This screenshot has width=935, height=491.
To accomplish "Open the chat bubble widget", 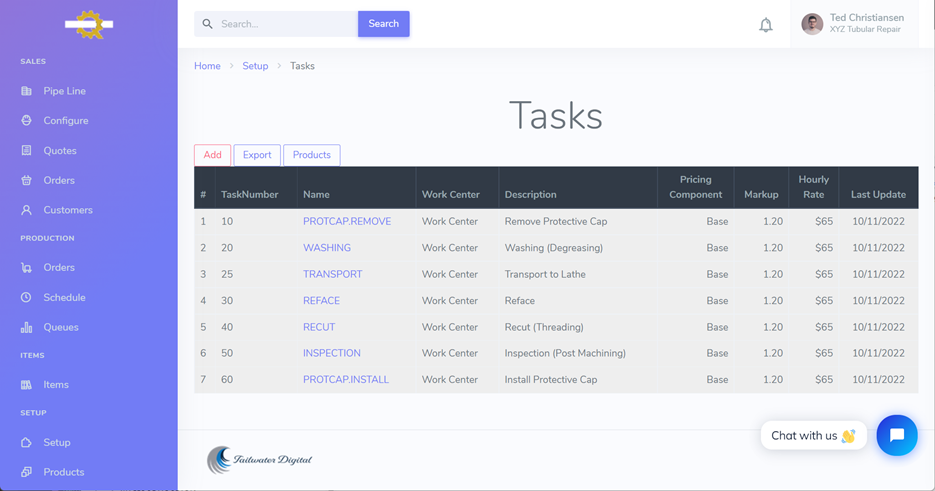I will 896,435.
